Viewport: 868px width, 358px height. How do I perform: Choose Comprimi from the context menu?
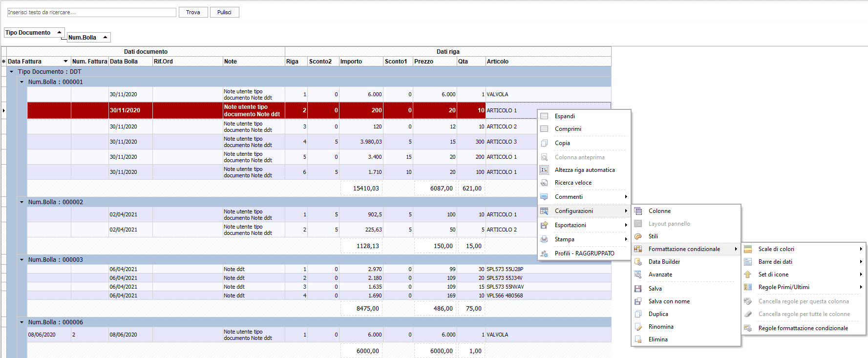pyautogui.click(x=584, y=129)
